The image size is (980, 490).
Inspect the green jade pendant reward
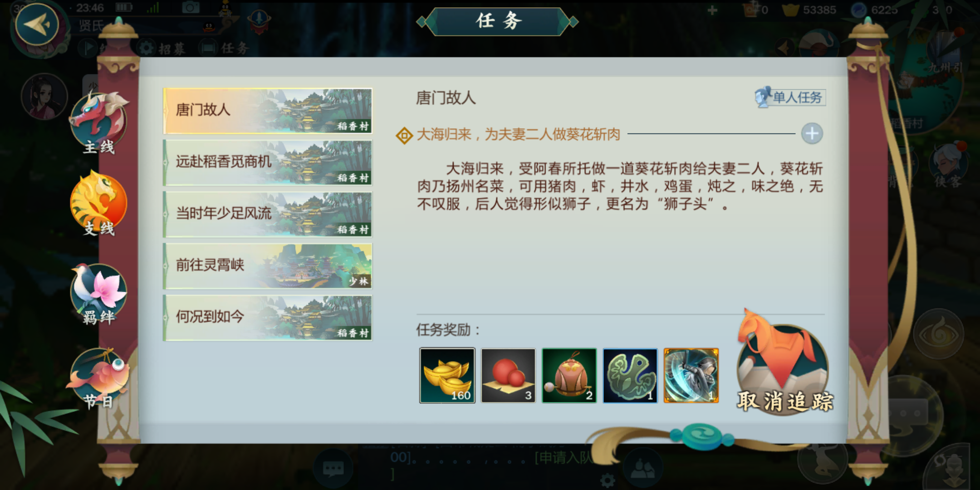(630, 375)
